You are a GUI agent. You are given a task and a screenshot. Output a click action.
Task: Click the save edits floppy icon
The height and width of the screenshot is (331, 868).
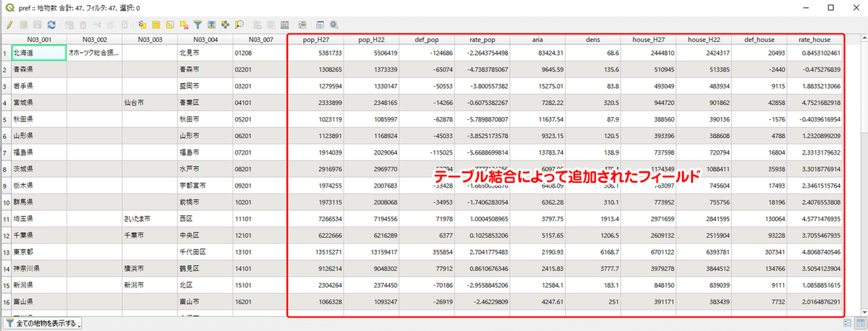pyautogui.click(x=38, y=25)
